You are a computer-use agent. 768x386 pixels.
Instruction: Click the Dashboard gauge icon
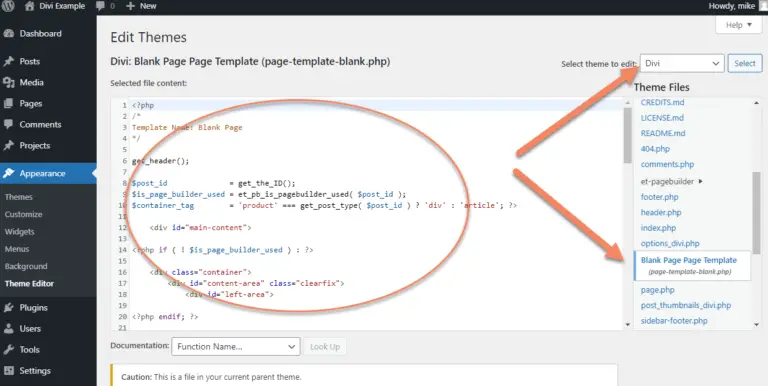(8, 34)
